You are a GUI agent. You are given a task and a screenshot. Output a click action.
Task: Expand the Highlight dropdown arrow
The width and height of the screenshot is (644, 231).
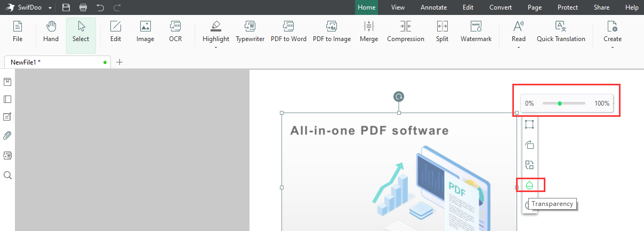click(216, 47)
